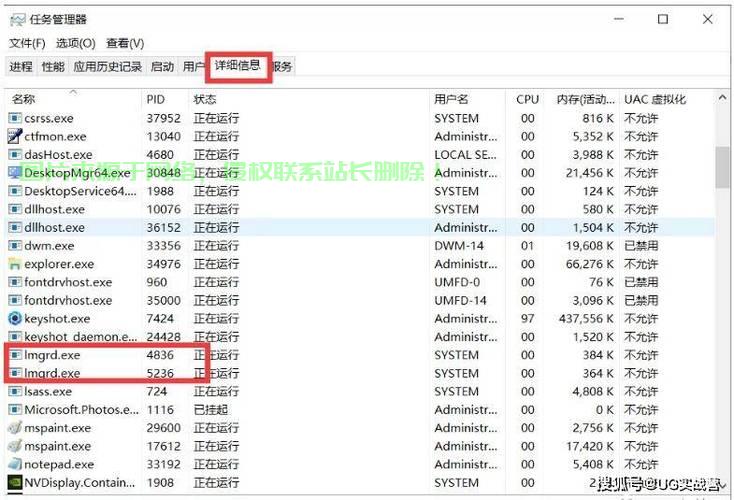This screenshot has width=734, height=500.
Task: Select the lsass.exe process name
Action: click(x=48, y=391)
